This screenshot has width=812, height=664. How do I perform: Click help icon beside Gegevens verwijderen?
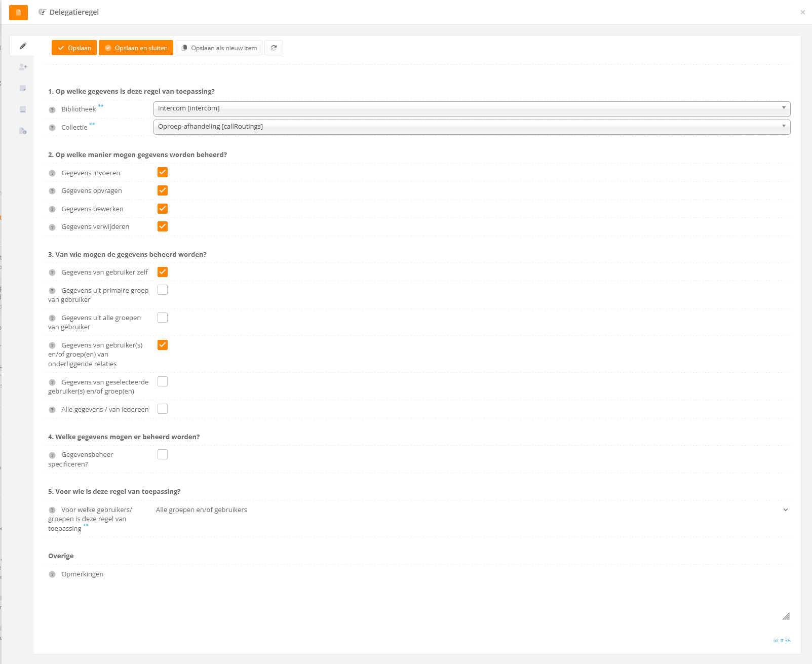[x=52, y=227]
